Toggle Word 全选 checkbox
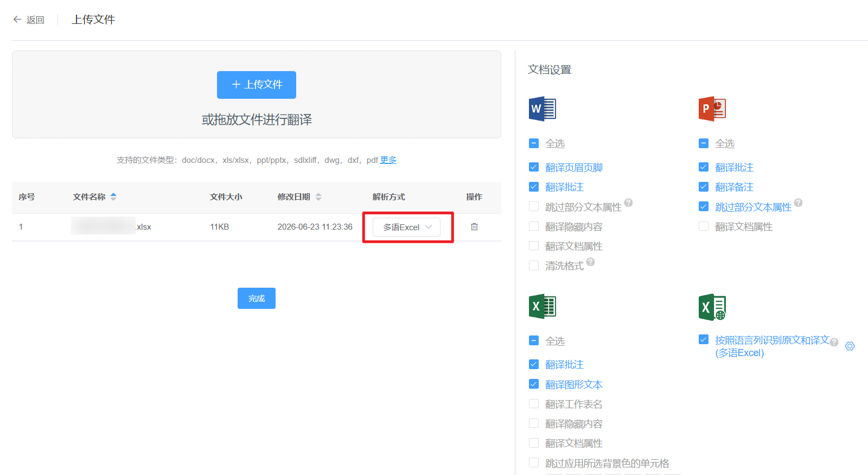 coord(534,143)
